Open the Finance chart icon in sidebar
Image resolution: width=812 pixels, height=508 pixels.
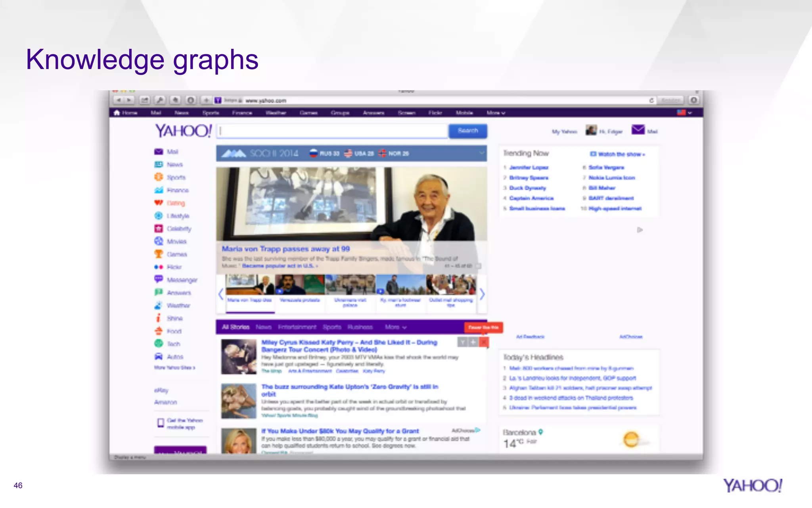click(159, 190)
